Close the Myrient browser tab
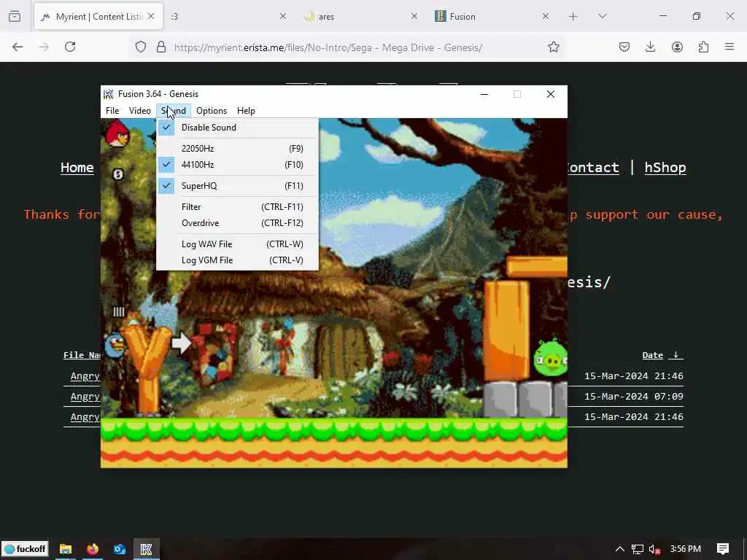Viewport: 747px width, 560px height. coord(151,16)
